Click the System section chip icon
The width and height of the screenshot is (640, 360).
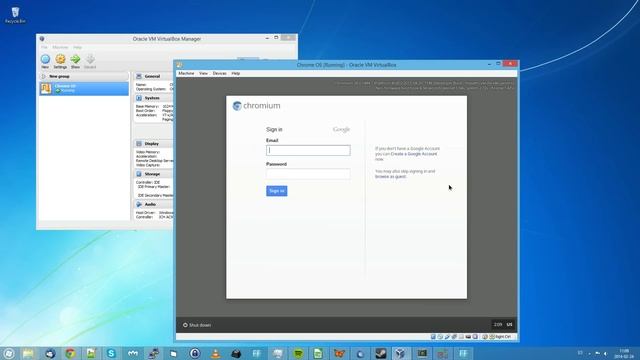139,98
